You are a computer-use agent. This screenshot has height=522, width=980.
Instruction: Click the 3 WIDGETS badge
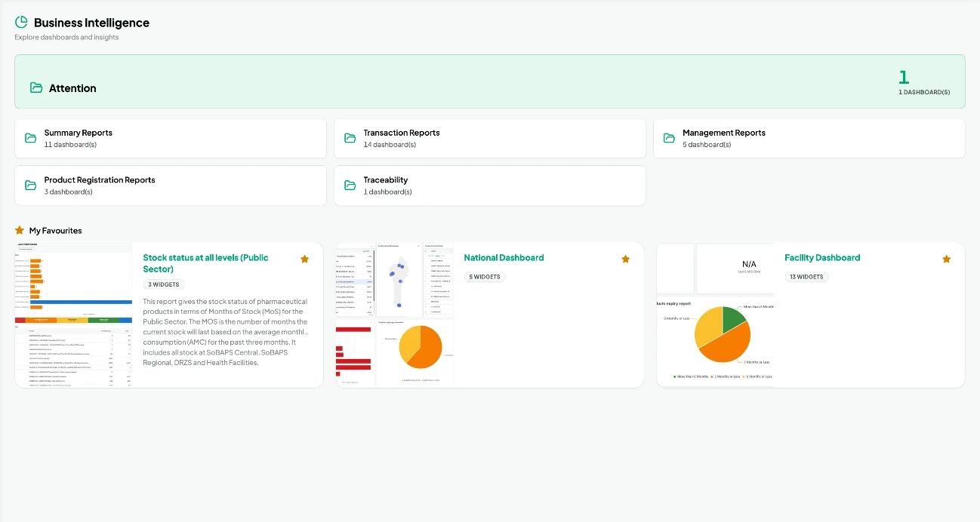coord(164,284)
